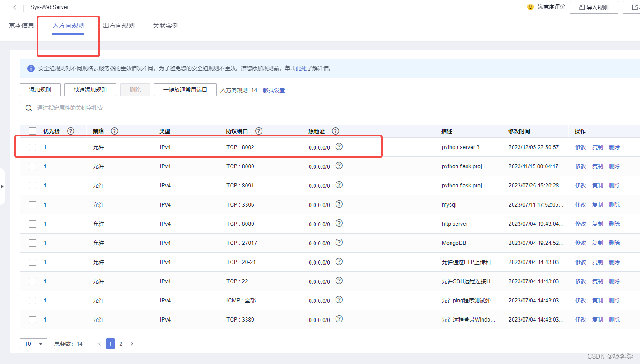Click the 一键放通常用端口 button
This screenshot has height=364, width=640.
click(x=185, y=90)
